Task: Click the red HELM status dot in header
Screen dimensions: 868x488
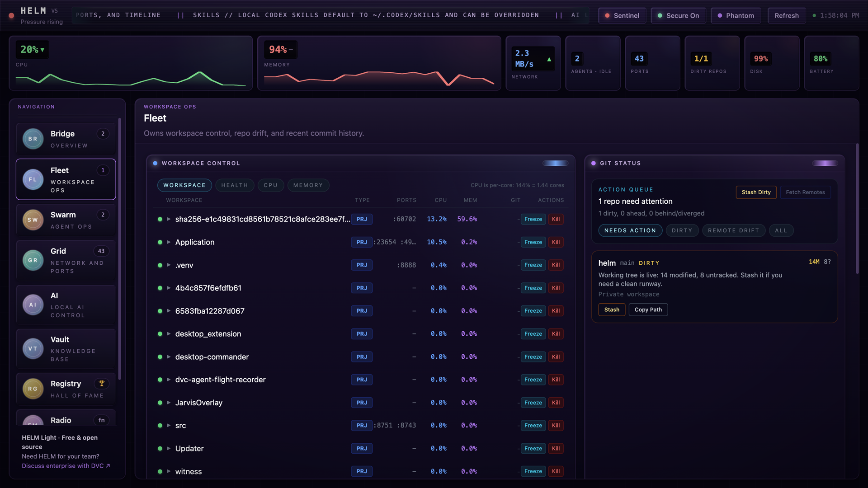Action: point(12,15)
